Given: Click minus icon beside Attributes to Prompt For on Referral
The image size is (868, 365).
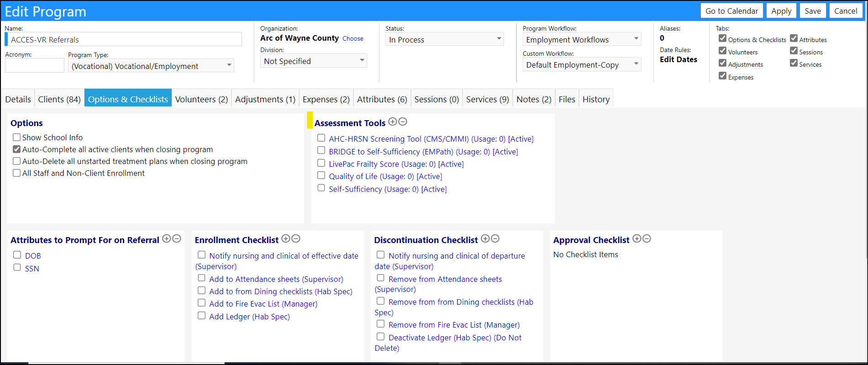Looking at the screenshot, I should coord(177,238).
